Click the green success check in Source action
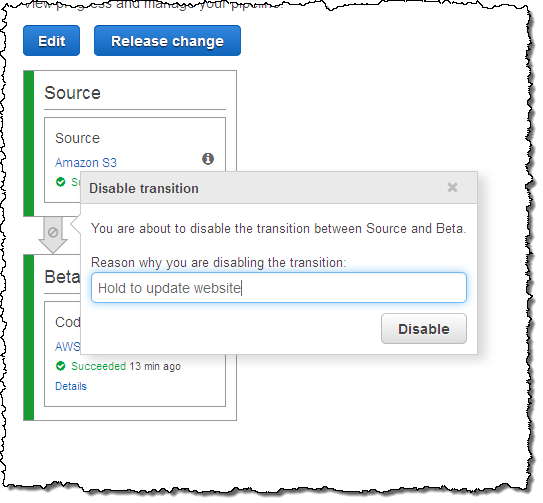 click(61, 182)
